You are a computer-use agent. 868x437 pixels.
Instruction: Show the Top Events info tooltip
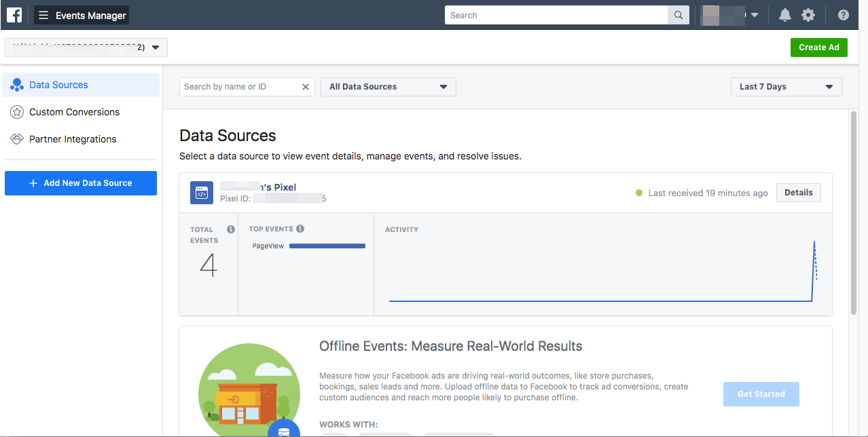pyautogui.click(x=300, y=229)
